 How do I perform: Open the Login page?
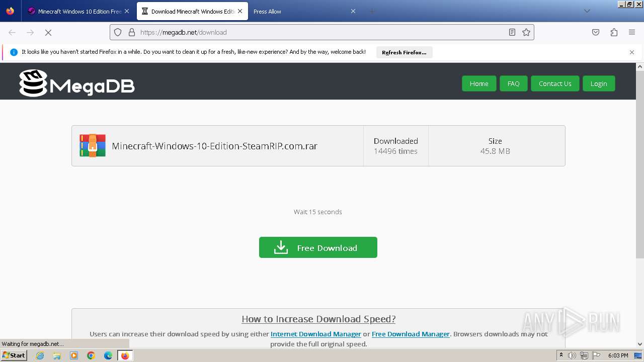pyautogui.click(x=599, y=83)
